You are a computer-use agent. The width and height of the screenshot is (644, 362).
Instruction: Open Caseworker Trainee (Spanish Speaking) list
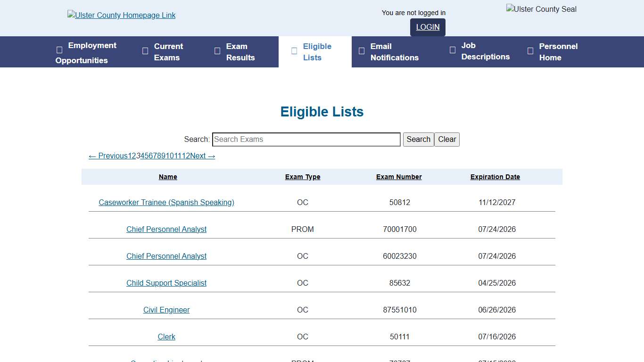coord(166,202)
